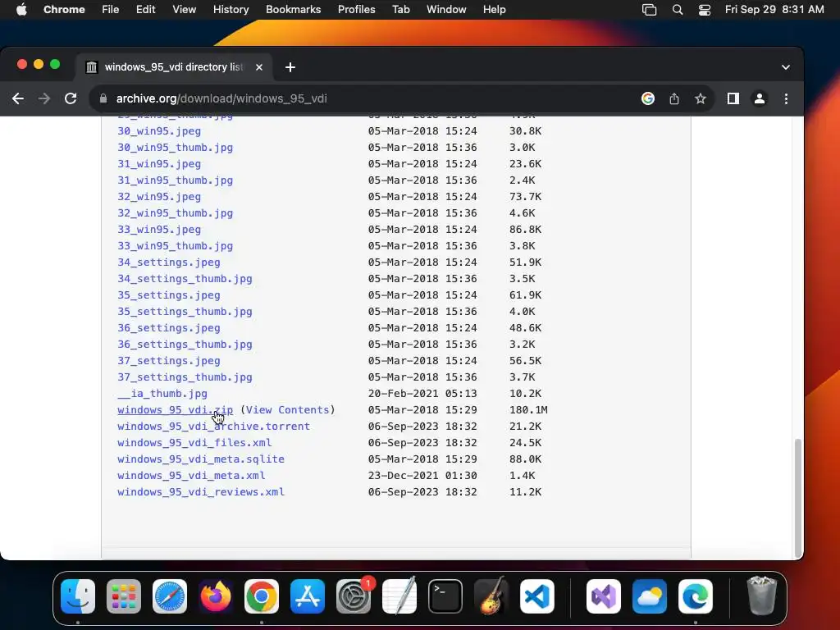840x630 pixels.
Task: Open 34_settings.jpeg link
Action: point(169,262)
